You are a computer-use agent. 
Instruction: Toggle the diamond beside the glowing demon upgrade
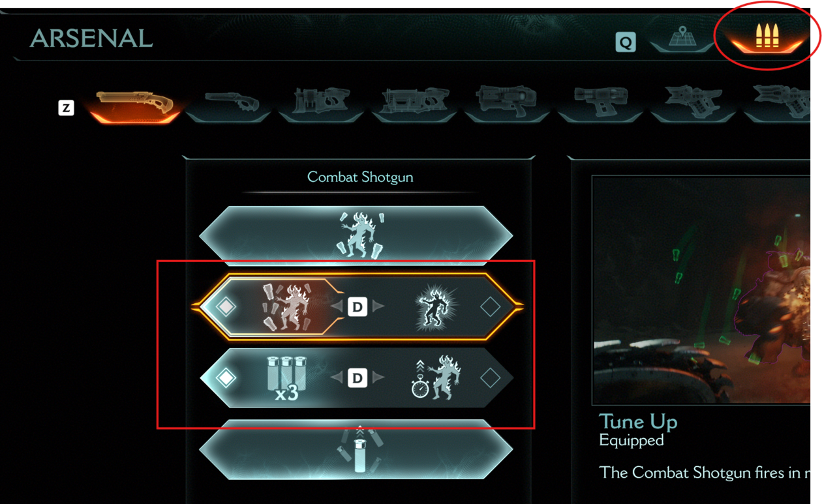pos(490,306)
